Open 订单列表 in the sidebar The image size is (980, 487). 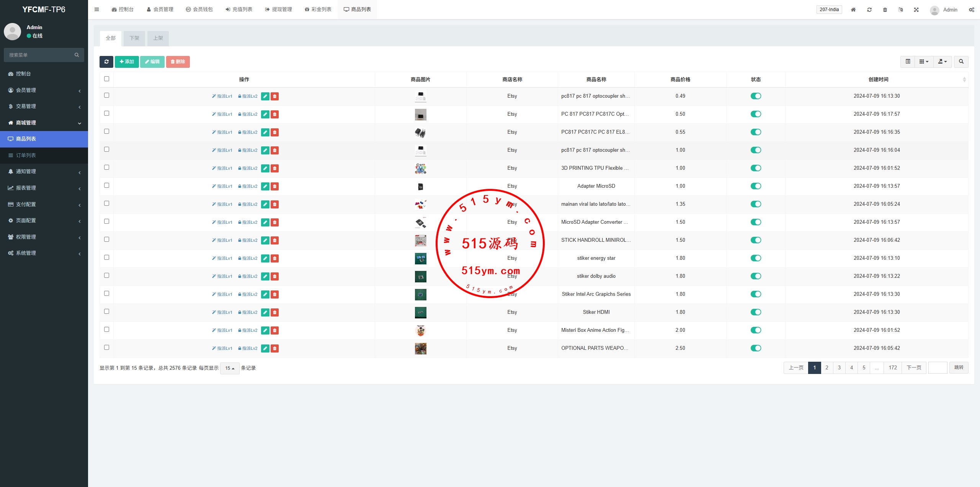[x=26, y=155]
